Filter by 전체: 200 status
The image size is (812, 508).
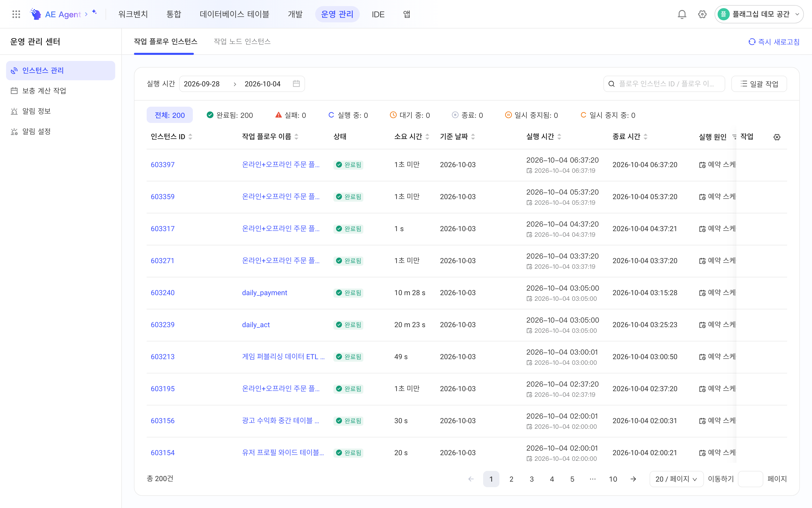click(x=170, y=115)
